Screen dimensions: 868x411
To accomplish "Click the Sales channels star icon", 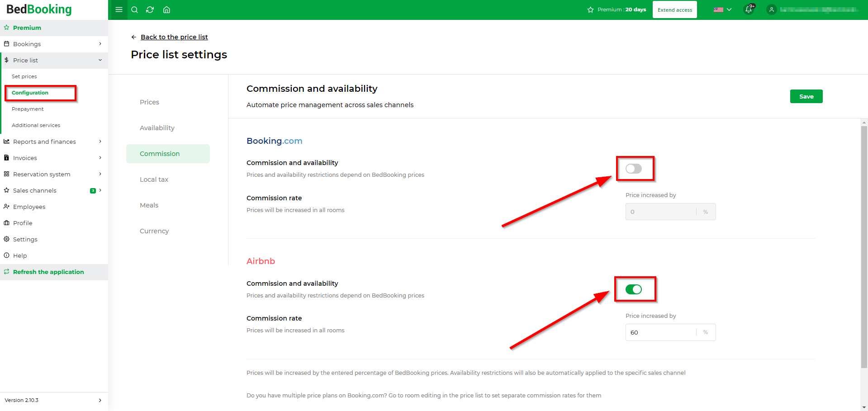I will click(x=6, y=190).
